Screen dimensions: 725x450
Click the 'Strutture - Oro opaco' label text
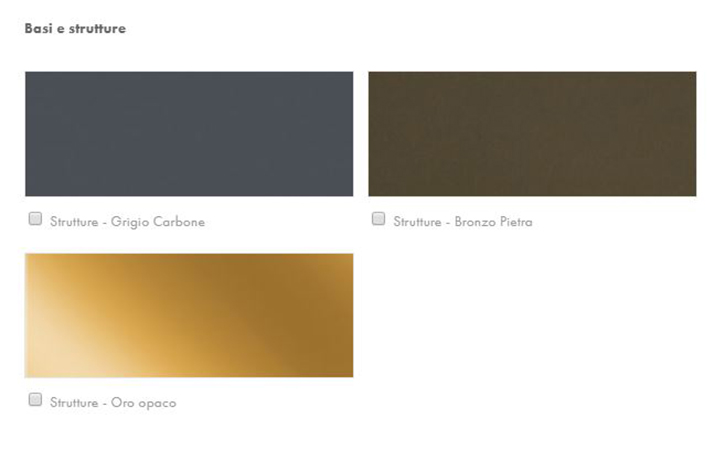(x=113, y=403)
